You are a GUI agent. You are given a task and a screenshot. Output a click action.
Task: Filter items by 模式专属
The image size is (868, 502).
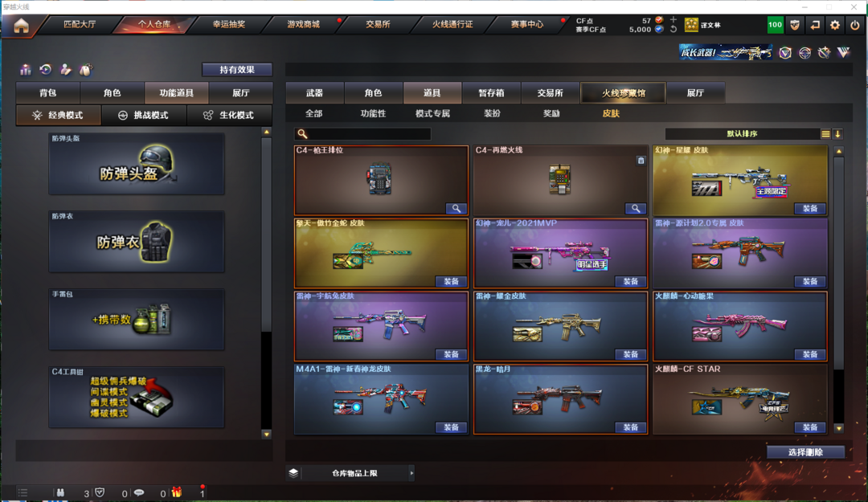pos(433,113)
